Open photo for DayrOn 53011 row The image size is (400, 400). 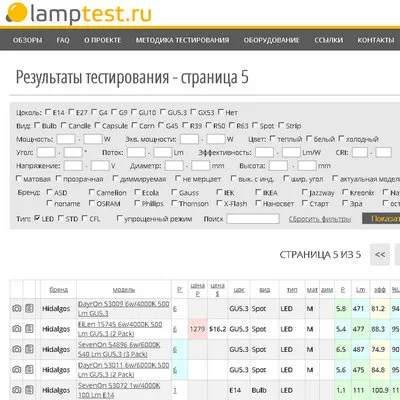[17, 370]
